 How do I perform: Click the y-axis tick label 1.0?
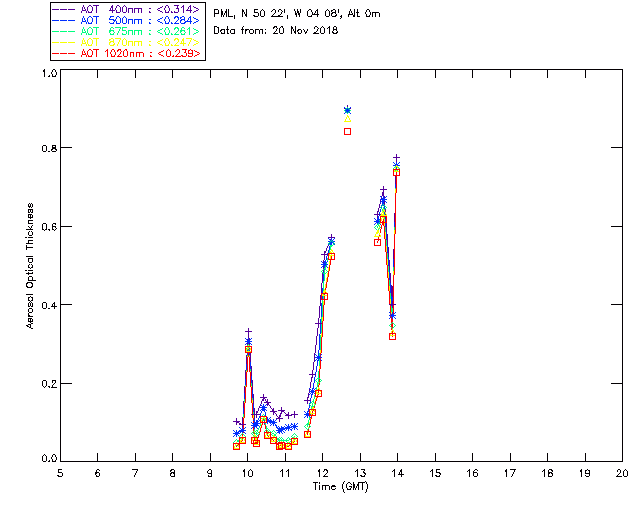pyautogui.click(x=49, y=73)
